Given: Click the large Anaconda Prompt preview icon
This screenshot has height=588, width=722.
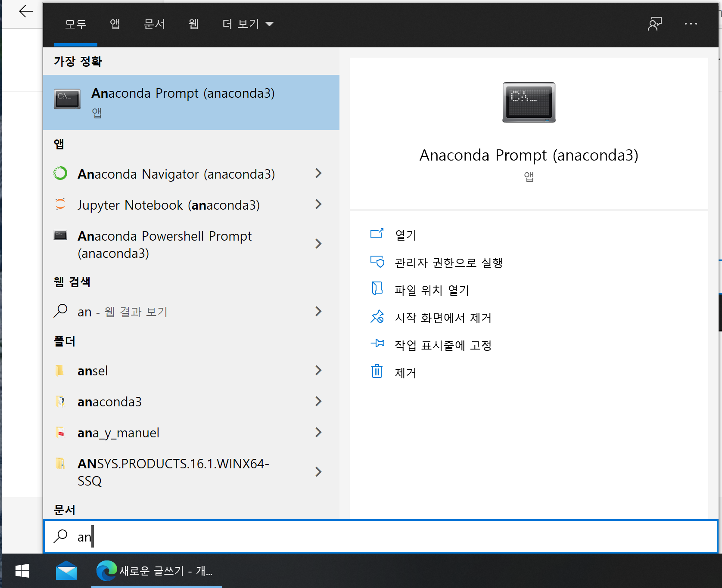Looking at the screenshot, I should 529,102.
